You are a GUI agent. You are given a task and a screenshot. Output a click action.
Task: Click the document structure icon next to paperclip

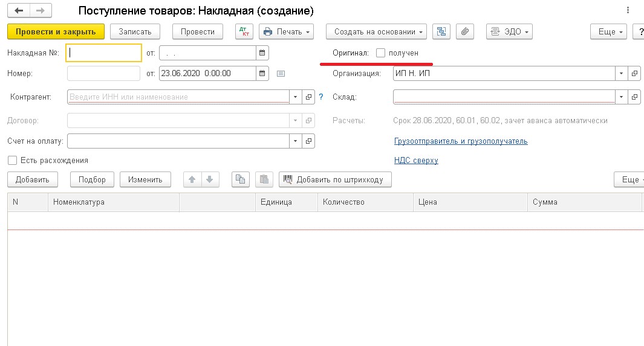click(442, 31)
